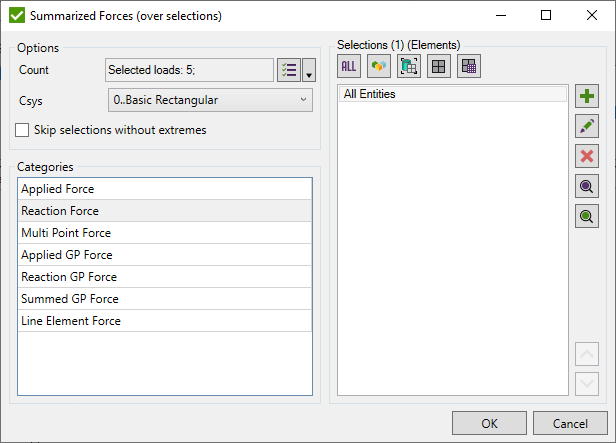Click the green magnifier icon
This screenshot has width=616, height=443.
(x=587, y=216)
